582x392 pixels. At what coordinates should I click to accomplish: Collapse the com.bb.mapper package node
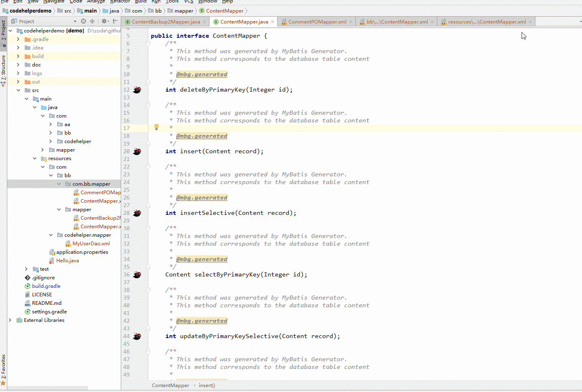click(59, 184)
